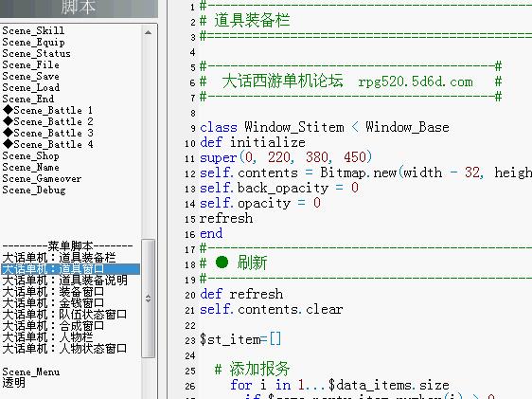The width and height of the screenshot is (532, 399).
Task: Click 'refresh' call on line 15
Action: click(226, 218)
